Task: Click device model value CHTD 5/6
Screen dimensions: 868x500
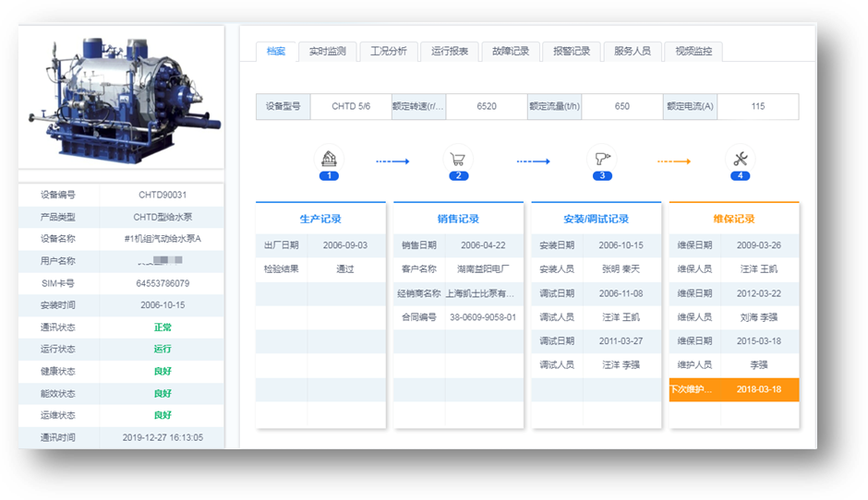Action: (351, 106)
